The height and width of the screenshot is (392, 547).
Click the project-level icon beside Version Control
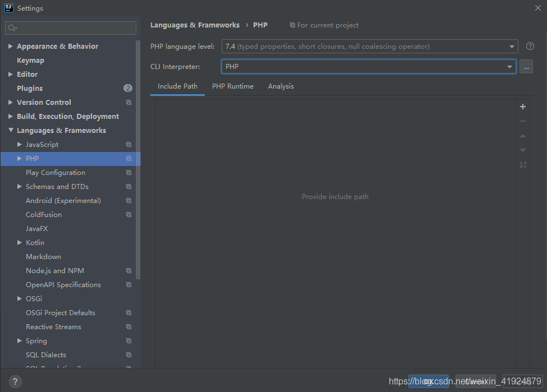[x=128, y=102]
